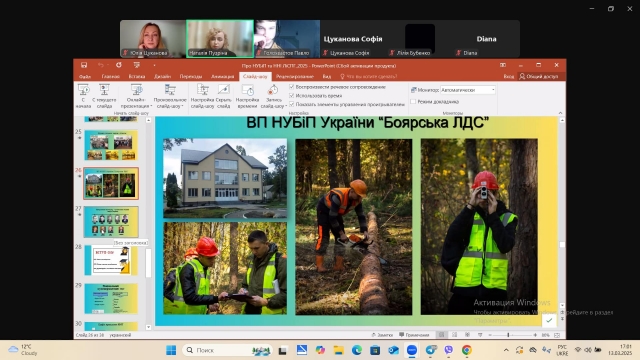
Task: Click fit slide to window icon
Action: [x=557, y=335]
